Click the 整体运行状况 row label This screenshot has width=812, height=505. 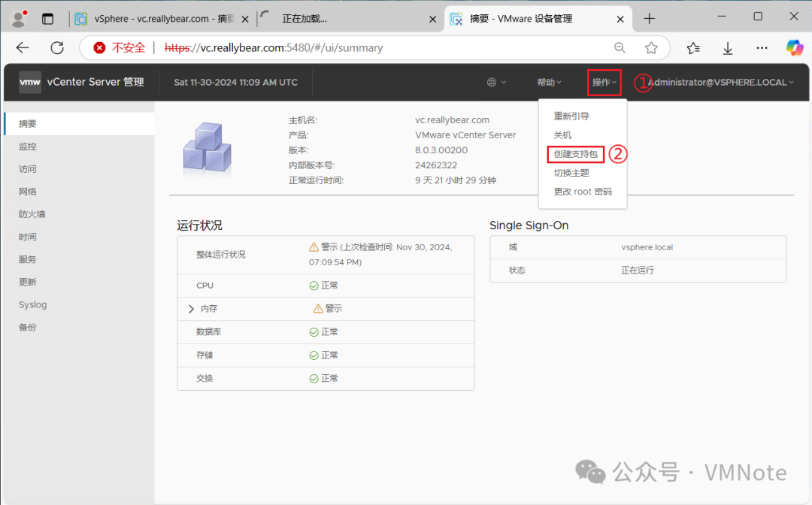click(x=220, y=255)
